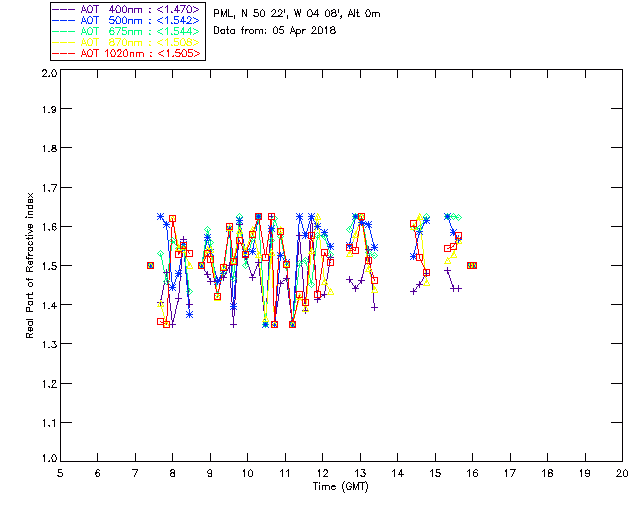Screen dimensions: 640x512
Task: Click the y-axis tick label 2.0
Action: click(49, 73)
